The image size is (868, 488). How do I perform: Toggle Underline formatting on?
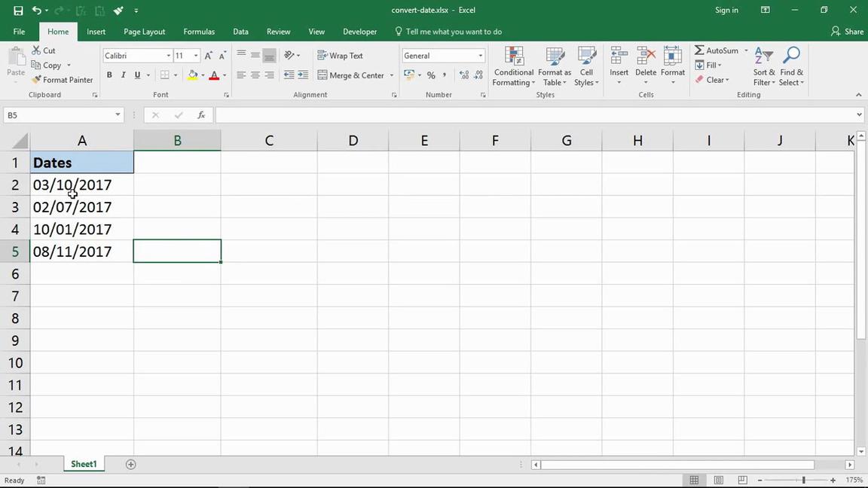click(136, 75)
